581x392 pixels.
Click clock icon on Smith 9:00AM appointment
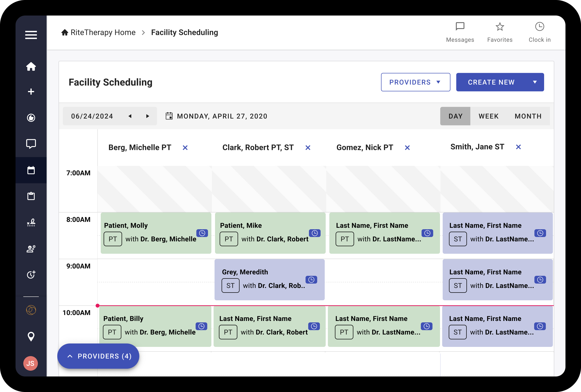(x=540, y=280)
